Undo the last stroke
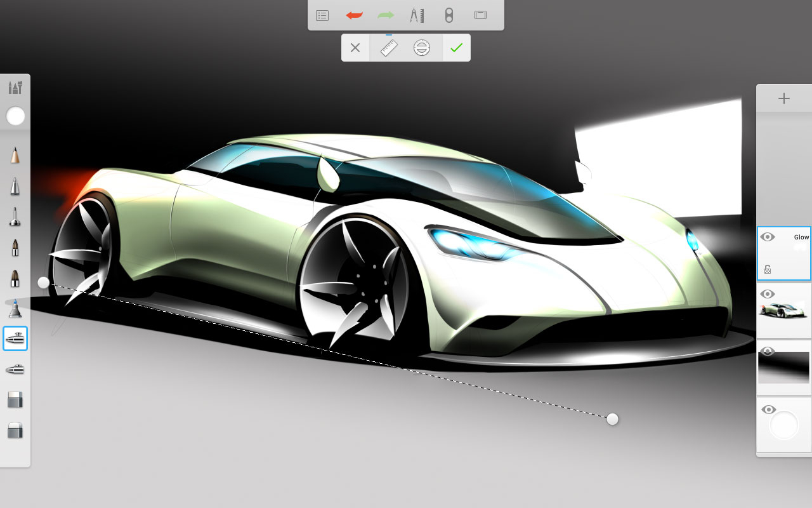The width and height of the screenshot is (812, 508). [354, 15]
